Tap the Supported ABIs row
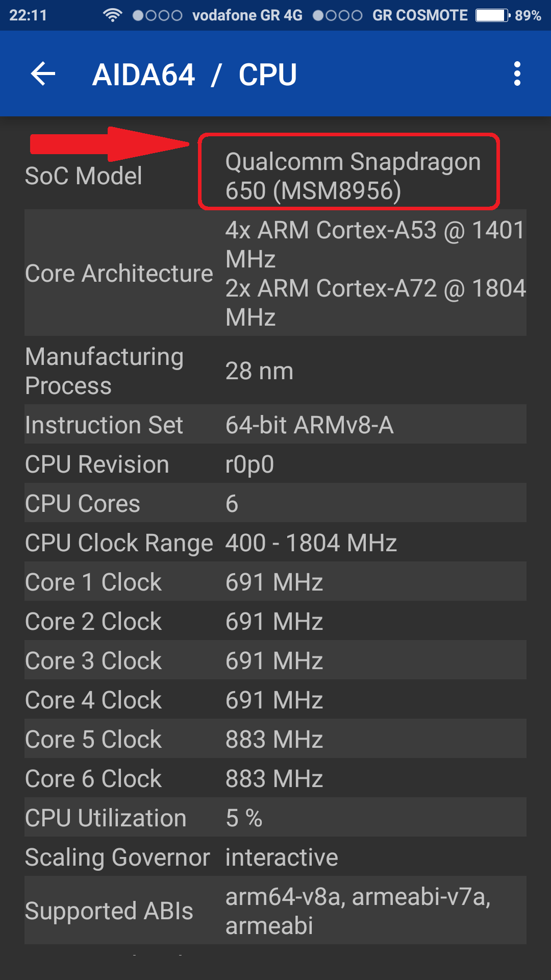Viewport: 551px width, 980px height. (x=275, y=911)
